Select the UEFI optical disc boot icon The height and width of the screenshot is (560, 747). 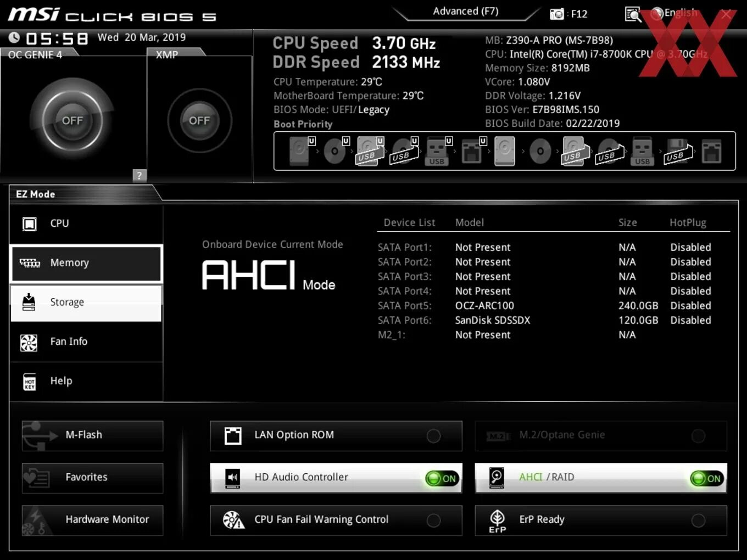click(x=336, y=151)
